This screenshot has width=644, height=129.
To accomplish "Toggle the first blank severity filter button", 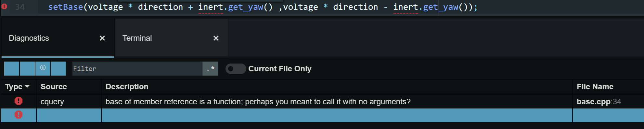I will [12, 68].
